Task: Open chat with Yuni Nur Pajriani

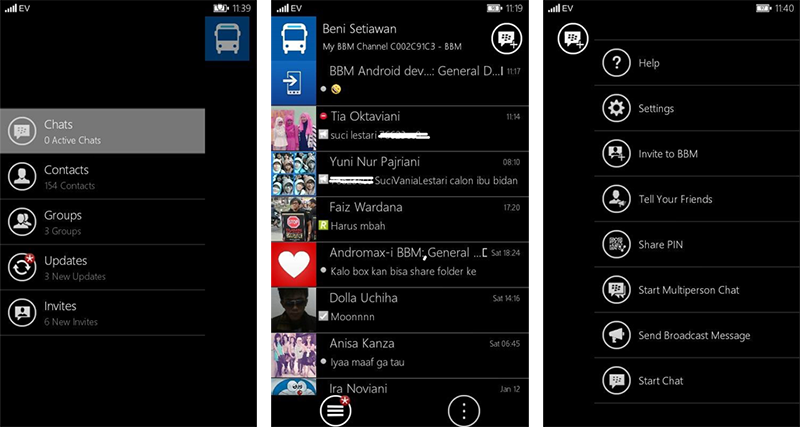Action: (x=400, y=174)
